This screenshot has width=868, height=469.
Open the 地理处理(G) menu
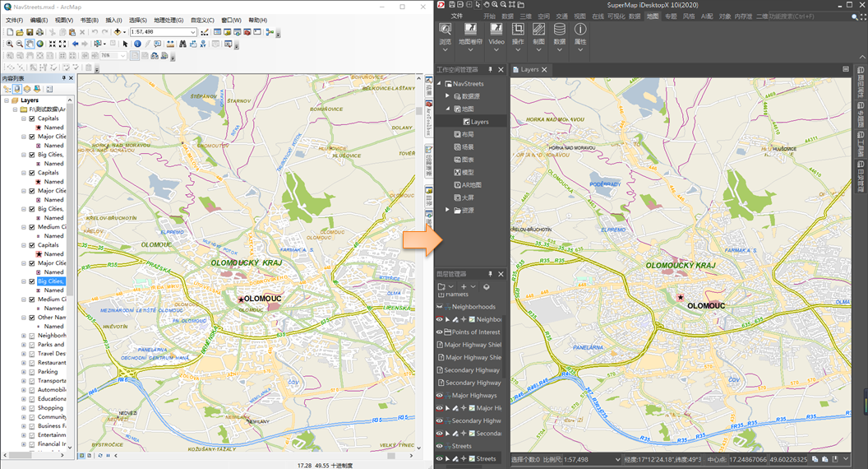click(169, 21)
